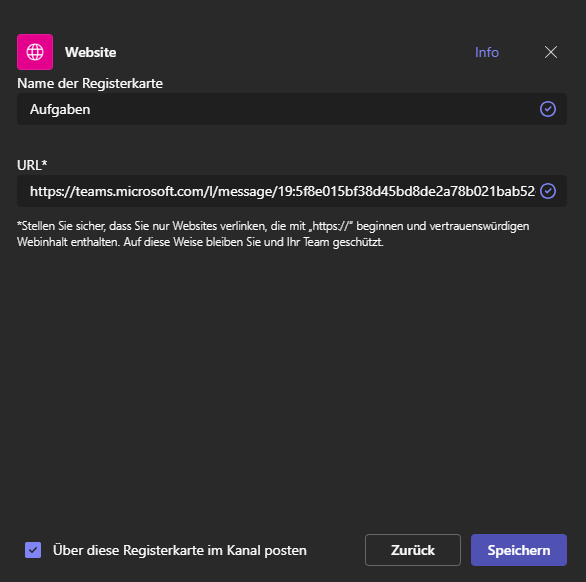This screenshot has height=582, width=586.
Task: Save the tab with Speichern
Action: pyautogui.click(x=519, y=550)
